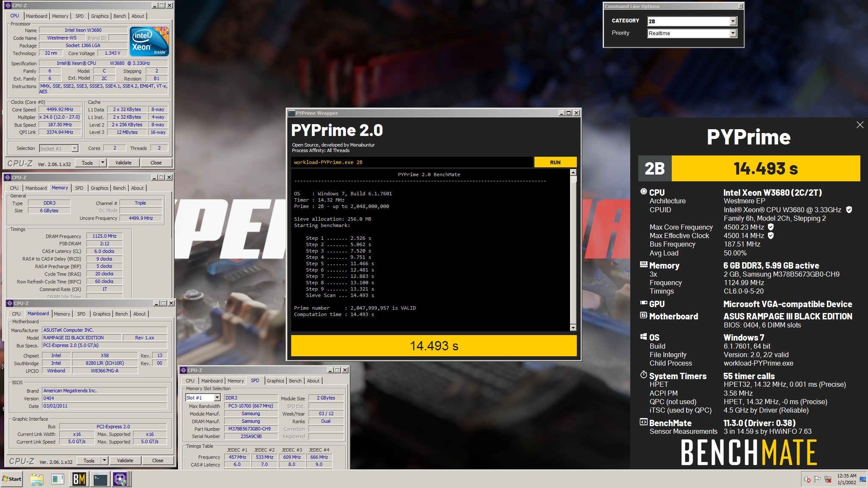Click the 4499.92 MHz core speed value

pos(60,109)
